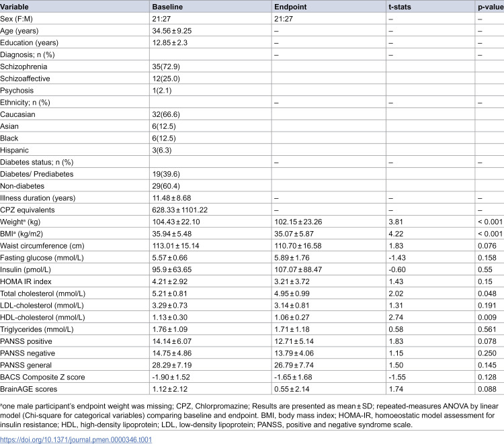The image size is (504, 444).
Task: Select the '0.15' HOMA IR p-value
Action: 485,281
